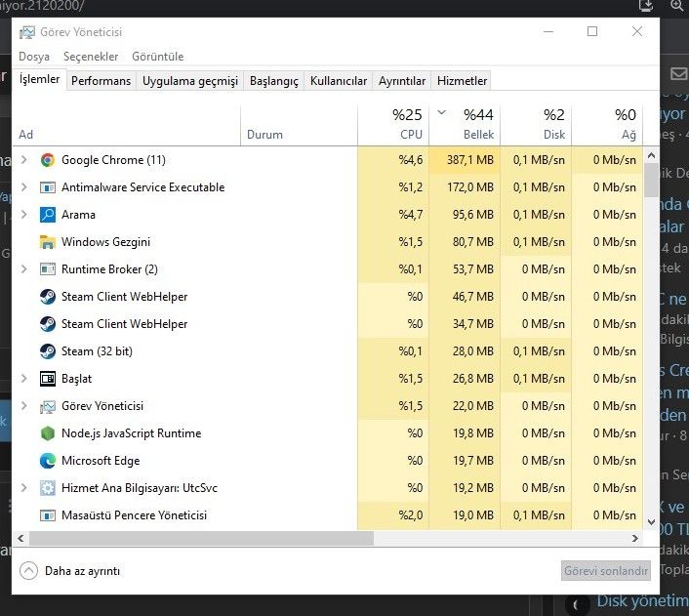
Task: Click the Masaüstü Pencere Yöneticisi icon
Action: [x=48, y=515]
